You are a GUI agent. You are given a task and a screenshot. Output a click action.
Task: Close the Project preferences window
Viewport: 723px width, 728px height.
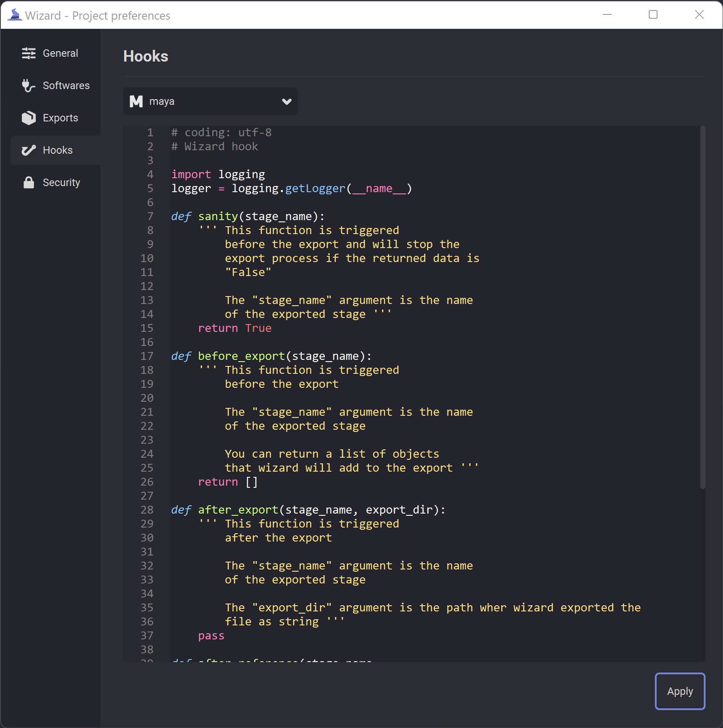pyautogui.click(x=699, y=14)
